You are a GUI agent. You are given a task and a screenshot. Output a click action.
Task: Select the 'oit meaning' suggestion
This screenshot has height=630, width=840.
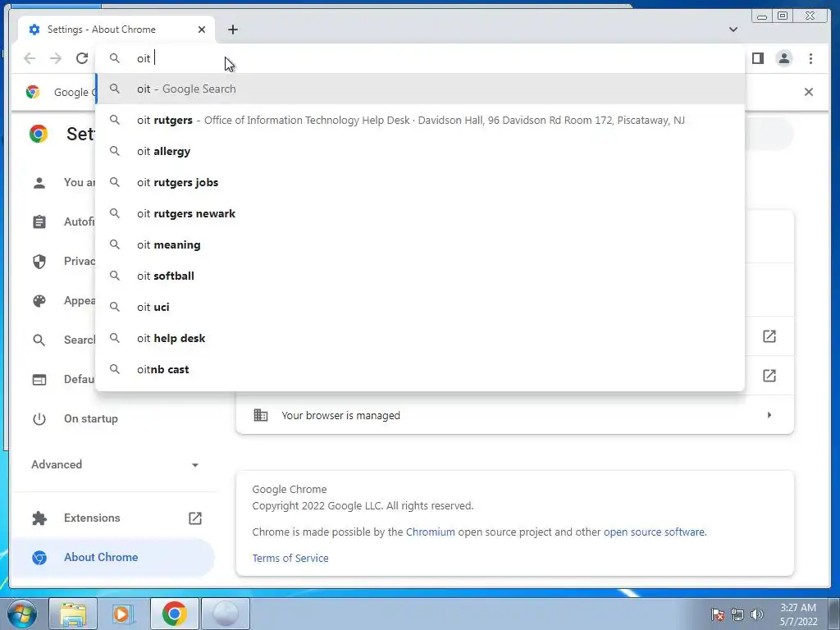420,244
